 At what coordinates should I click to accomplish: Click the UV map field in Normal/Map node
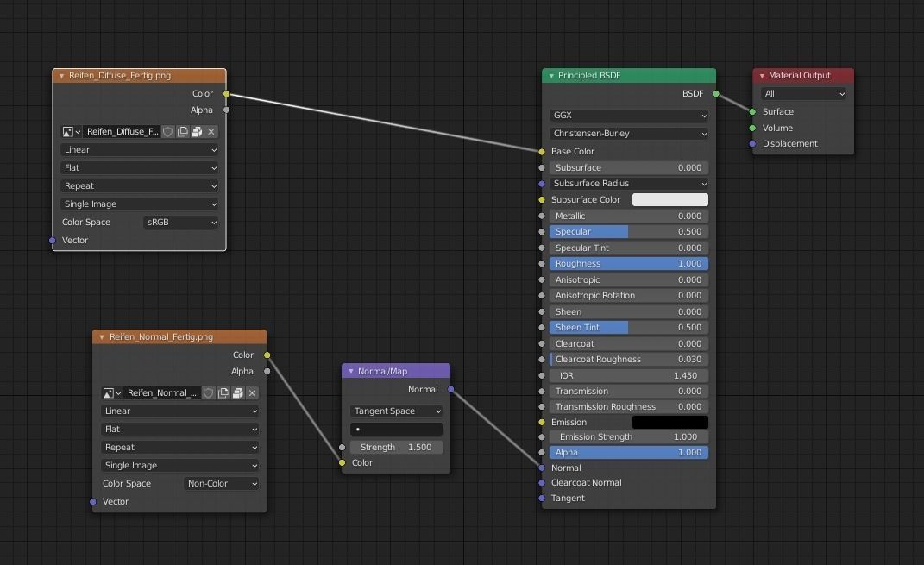click(396, 430)
